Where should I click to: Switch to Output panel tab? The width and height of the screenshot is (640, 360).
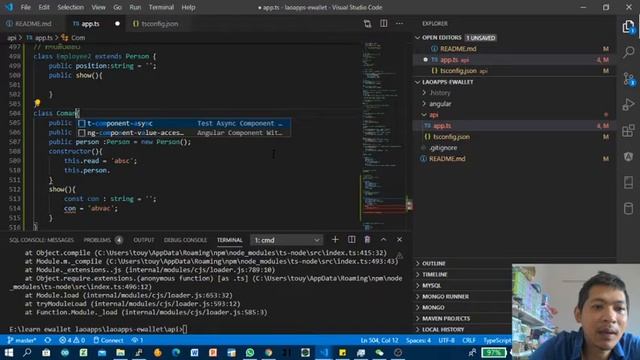pyautogui.click(x=144, y=240)
